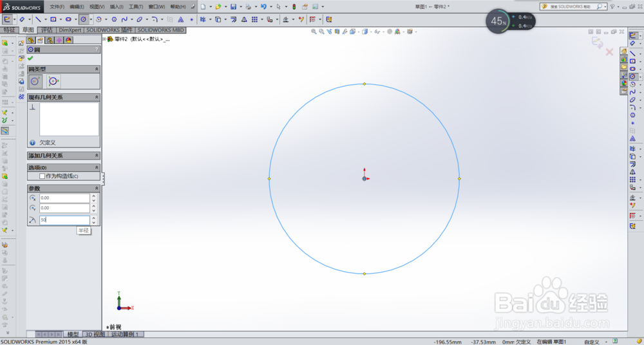Switch to the SOLIDWORKS 插件 tab
The image size is (644, 345).
click(109, 30)
